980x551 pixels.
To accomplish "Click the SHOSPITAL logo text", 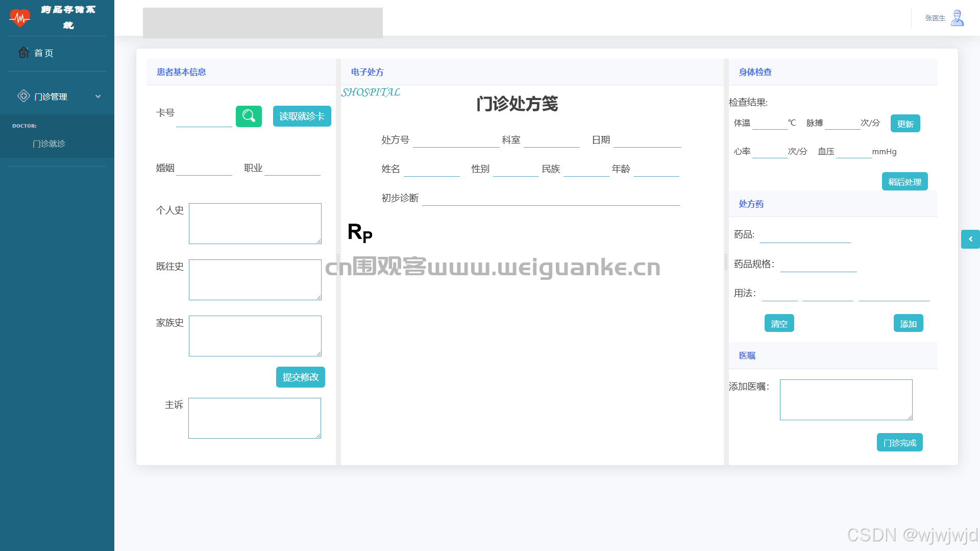I will [x=371, y=92].
